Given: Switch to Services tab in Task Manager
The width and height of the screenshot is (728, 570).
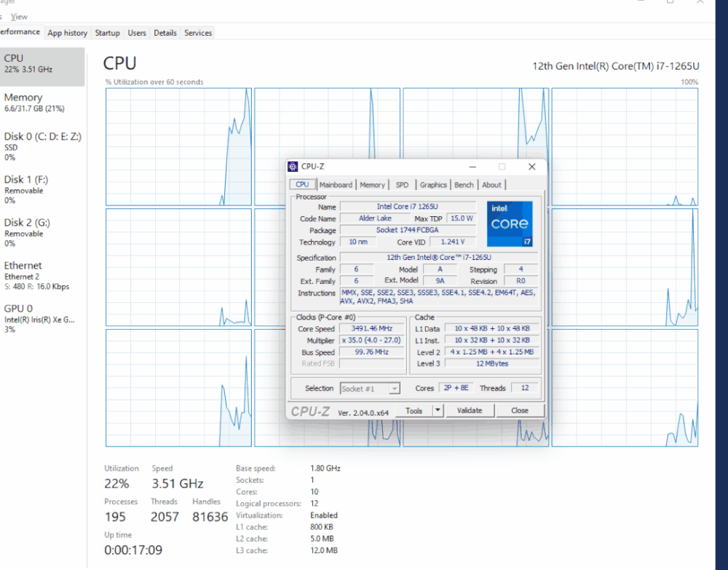Looking at the screenshot, I should (x=198, y=33).
